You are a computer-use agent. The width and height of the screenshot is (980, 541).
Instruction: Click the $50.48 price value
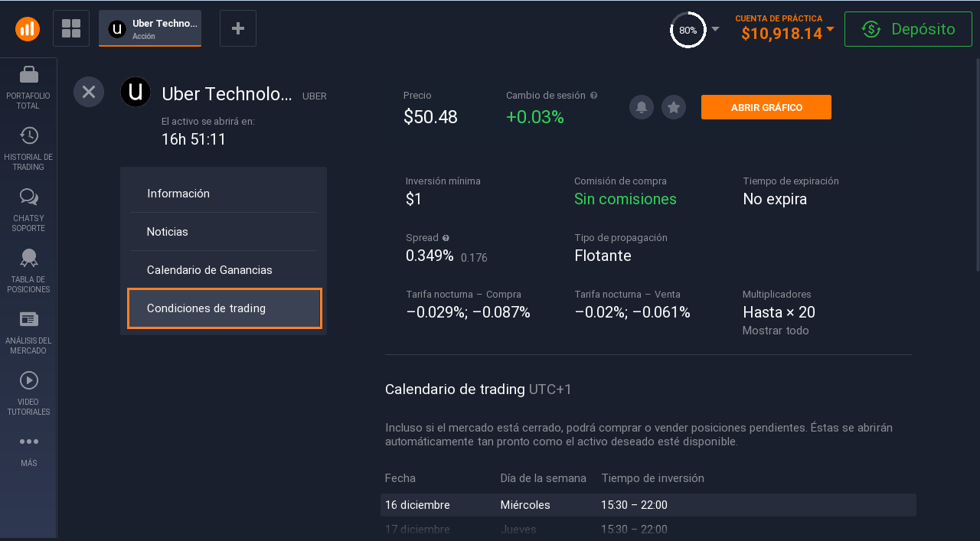(x=430, y=117)
